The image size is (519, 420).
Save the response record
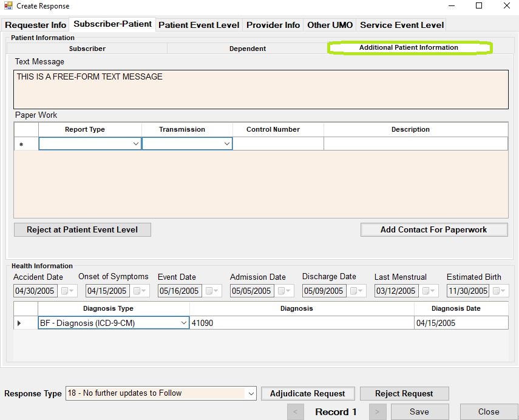[x=419, y=412]
